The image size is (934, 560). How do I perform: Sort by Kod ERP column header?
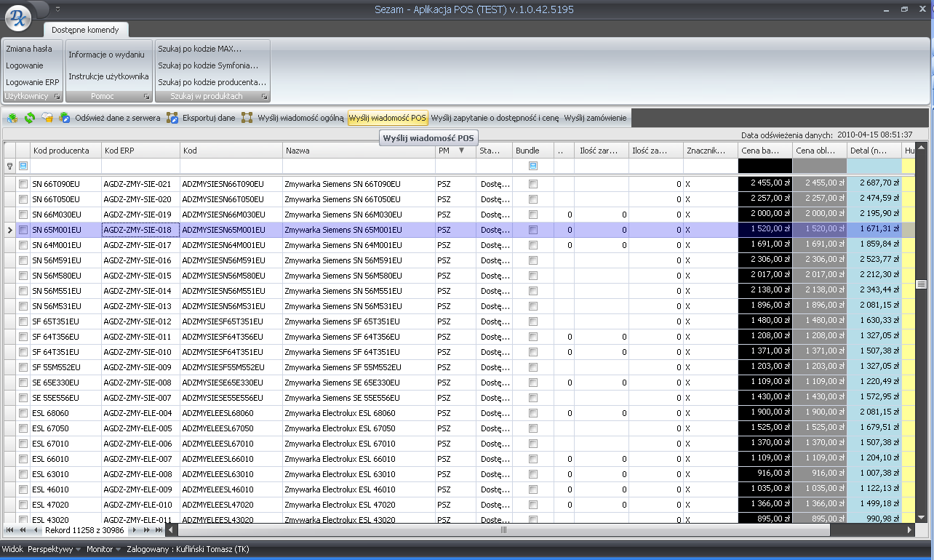click(x=141, y=151)
